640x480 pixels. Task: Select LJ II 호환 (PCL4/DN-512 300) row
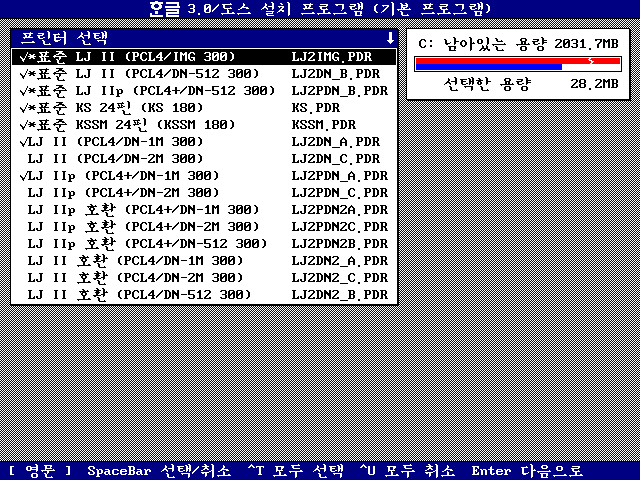click(204, 295)
